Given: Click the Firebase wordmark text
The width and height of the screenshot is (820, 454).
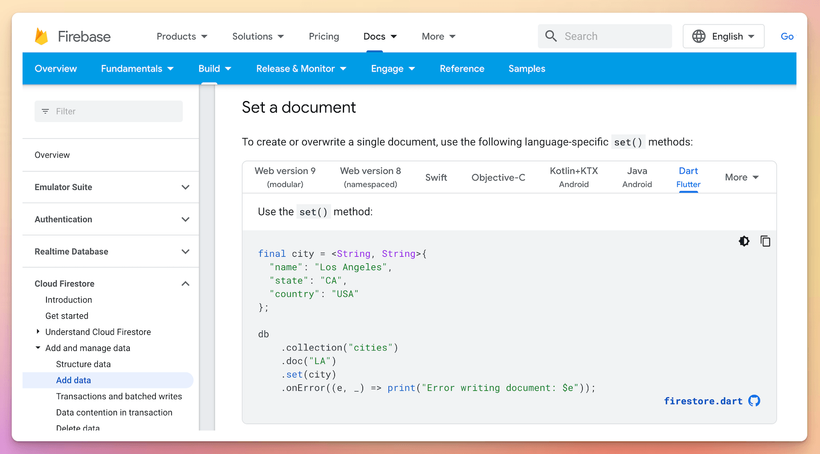Looking at the screenshot, I should point(84,37).
